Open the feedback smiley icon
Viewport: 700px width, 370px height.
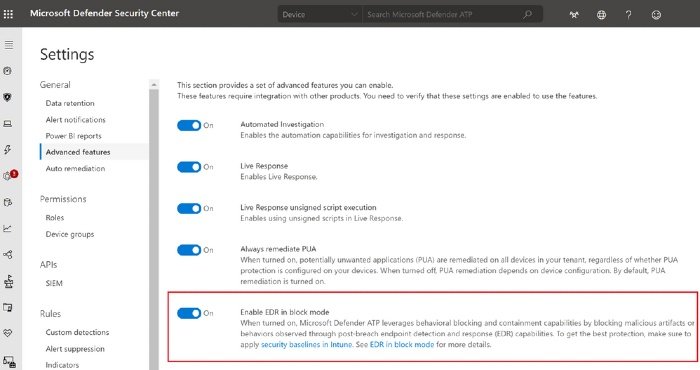tap(656, 15)
